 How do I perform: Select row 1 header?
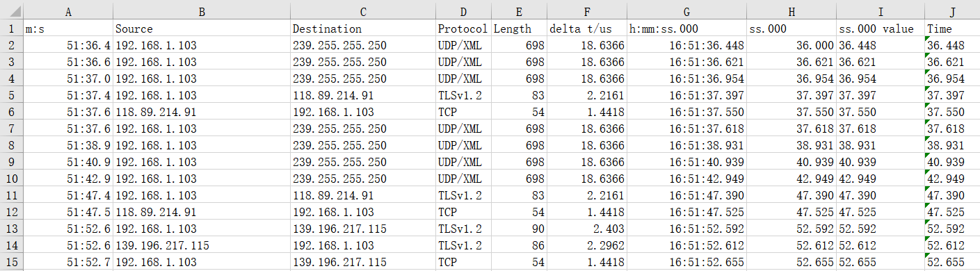12,29
